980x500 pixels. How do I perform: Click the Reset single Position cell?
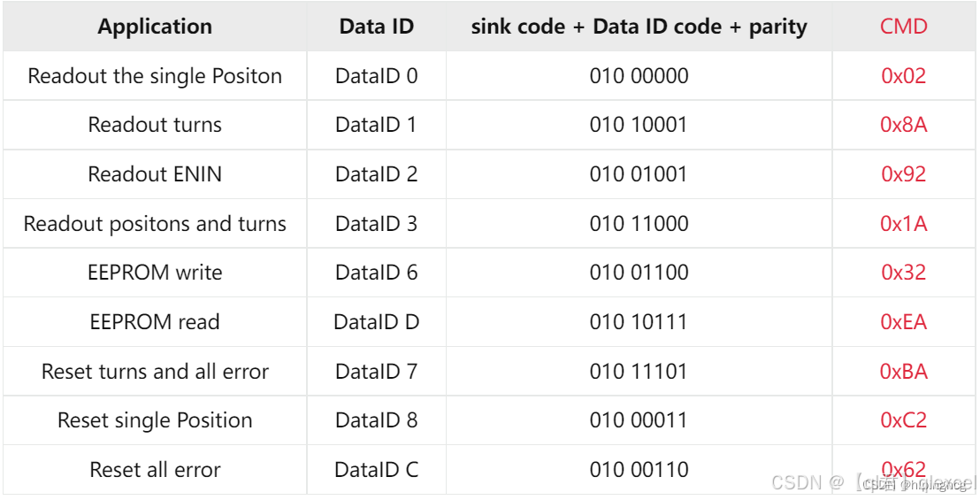point(155,420)
